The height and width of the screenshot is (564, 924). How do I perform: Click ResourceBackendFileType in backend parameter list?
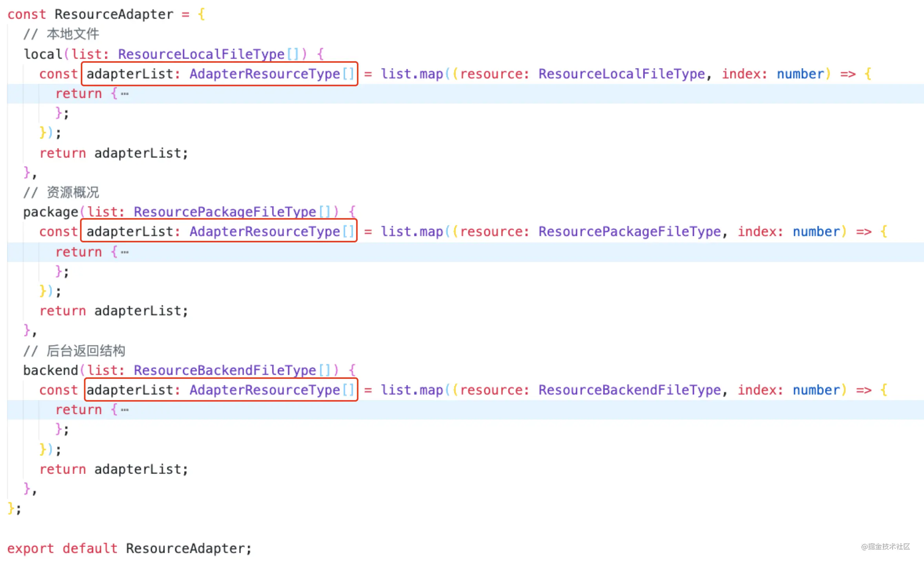click(224, 370)
